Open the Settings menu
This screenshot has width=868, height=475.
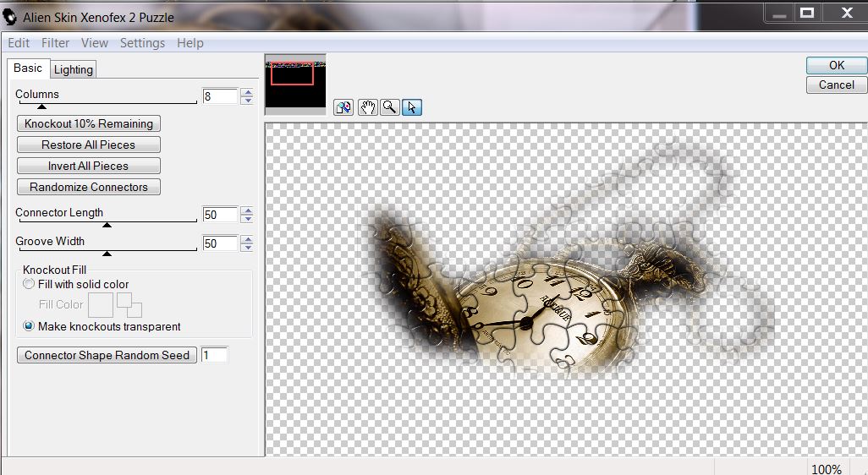(142, 42)
